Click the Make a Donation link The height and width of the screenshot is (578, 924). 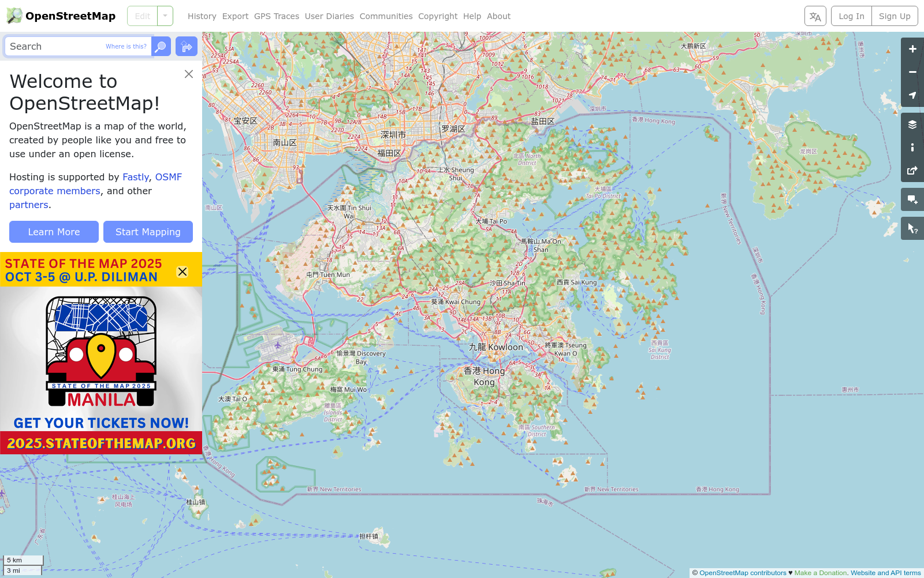[820, 573]
